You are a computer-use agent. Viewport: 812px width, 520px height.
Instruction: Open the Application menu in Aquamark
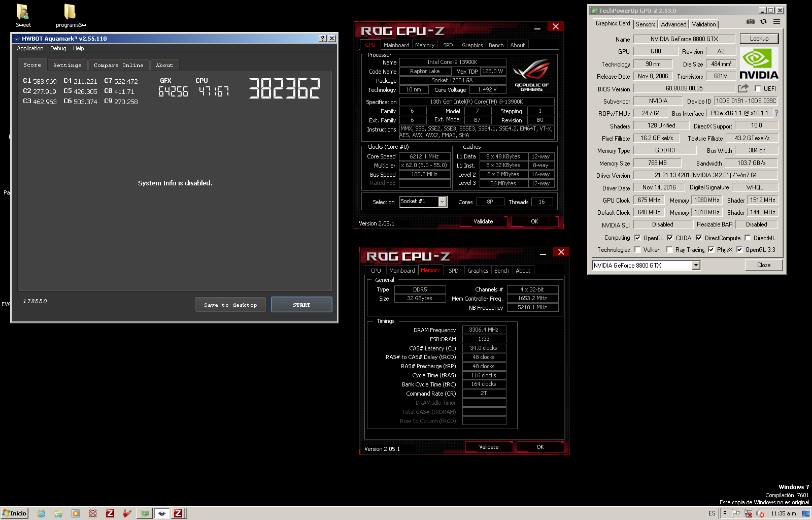pos(30,48)
